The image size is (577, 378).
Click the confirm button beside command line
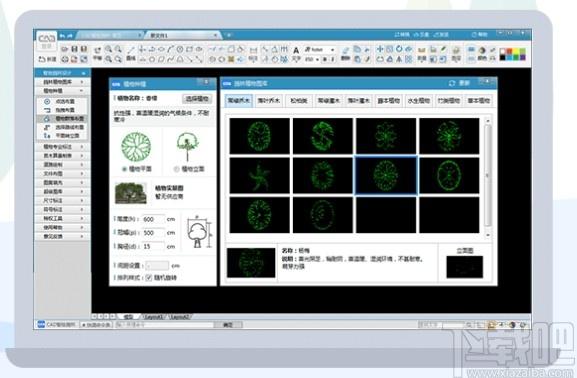click(x=228, y=325)
